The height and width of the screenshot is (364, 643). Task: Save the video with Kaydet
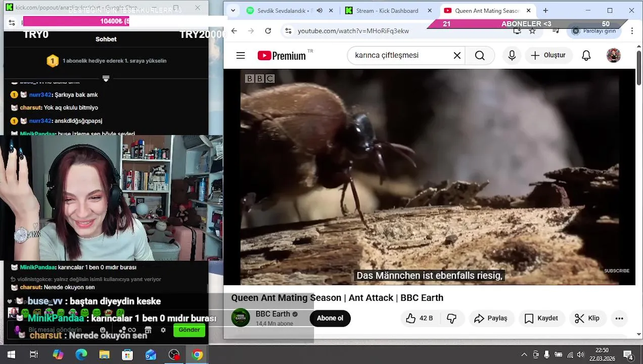(541, 318)
